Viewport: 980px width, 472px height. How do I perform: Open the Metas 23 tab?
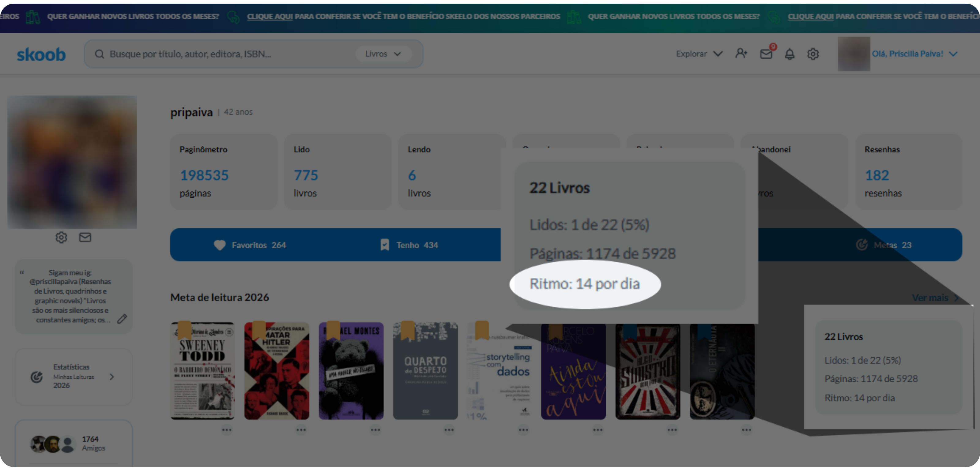click(x=883, y=245)
